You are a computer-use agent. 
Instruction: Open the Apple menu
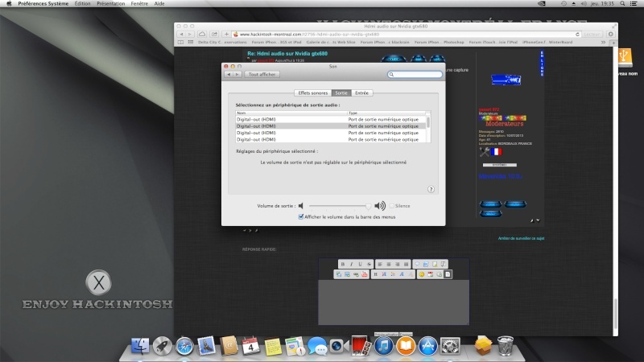tap(9, 4)
